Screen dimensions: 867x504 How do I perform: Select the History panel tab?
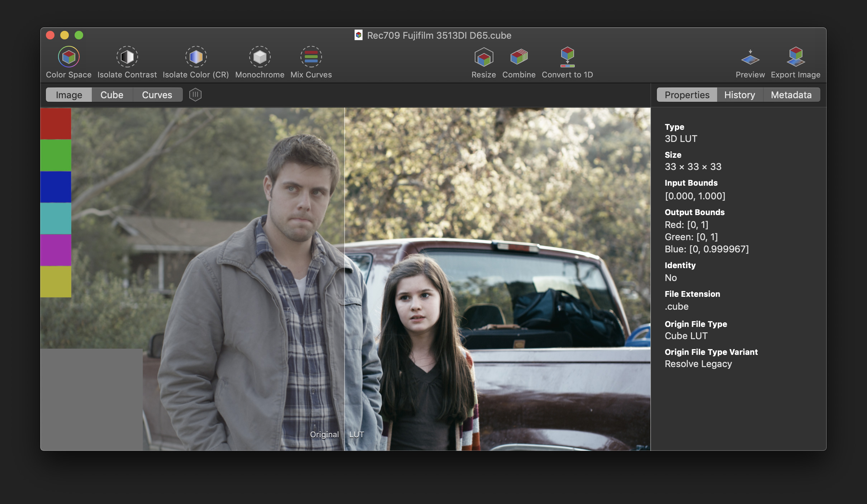(740, 95)
